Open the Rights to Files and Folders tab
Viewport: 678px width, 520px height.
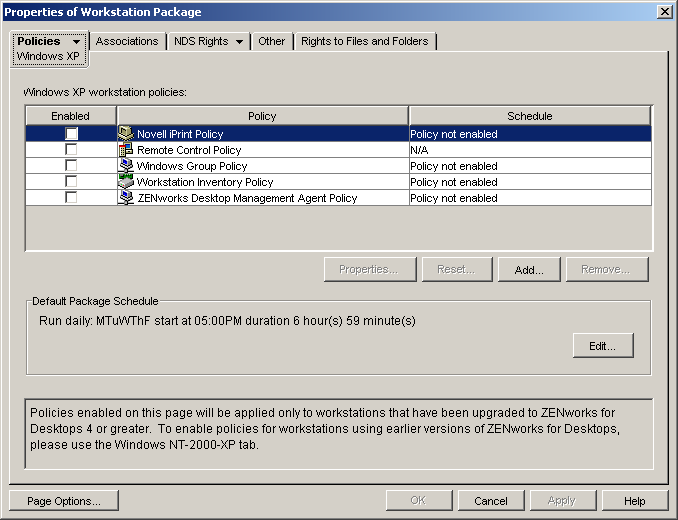pos(365,41)
